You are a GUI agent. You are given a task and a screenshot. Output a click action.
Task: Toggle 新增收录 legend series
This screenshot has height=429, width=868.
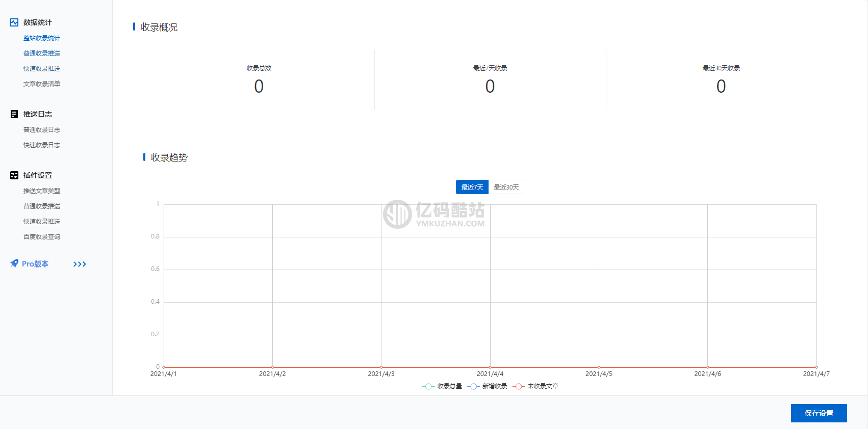487,386
